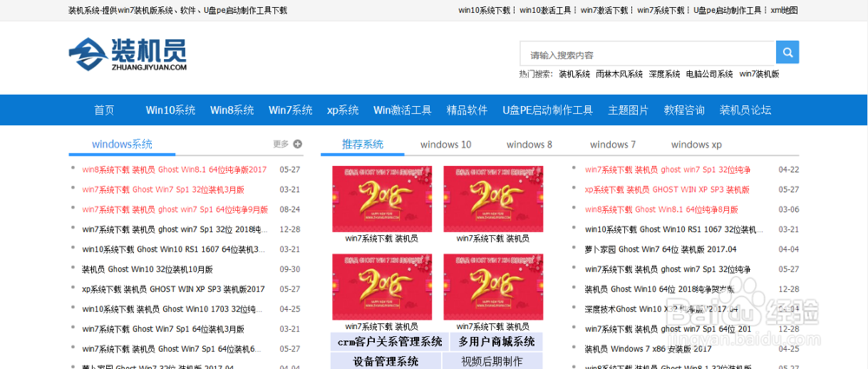Image resolution: width=868 pixels, height=369 pixels.
Task: Open left-list GHOST WIN XP SP3 装机版2017 link
Action: (174, 289)
